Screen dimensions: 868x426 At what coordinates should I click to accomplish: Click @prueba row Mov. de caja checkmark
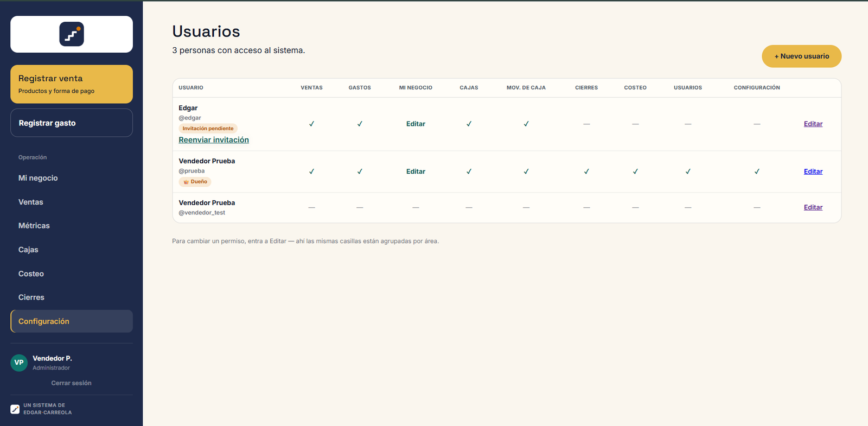coord(526,171)
